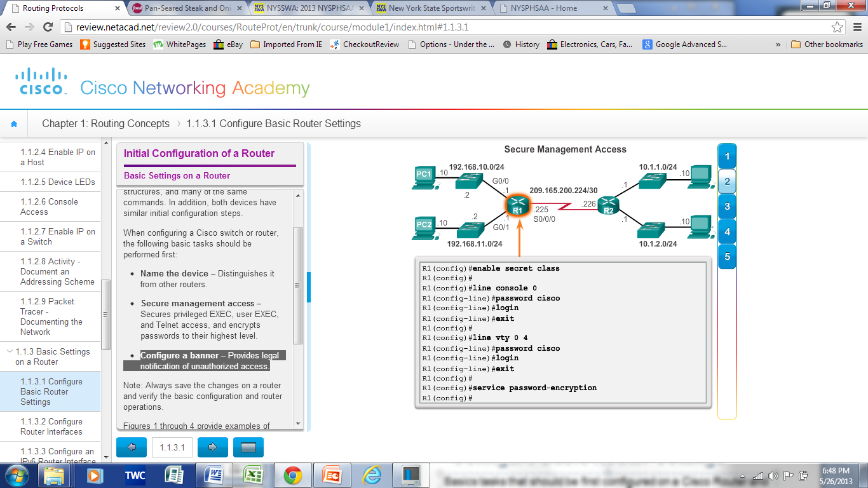Open Internet Explorer from taskbar
868x488 pixels.
(x=372, y=475)
